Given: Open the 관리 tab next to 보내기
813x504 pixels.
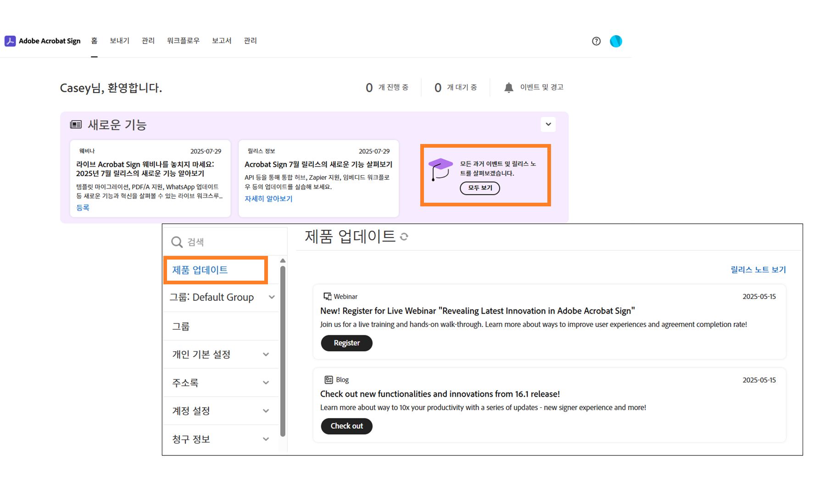Looking at the screenshot, I should [x=148, y=41].
